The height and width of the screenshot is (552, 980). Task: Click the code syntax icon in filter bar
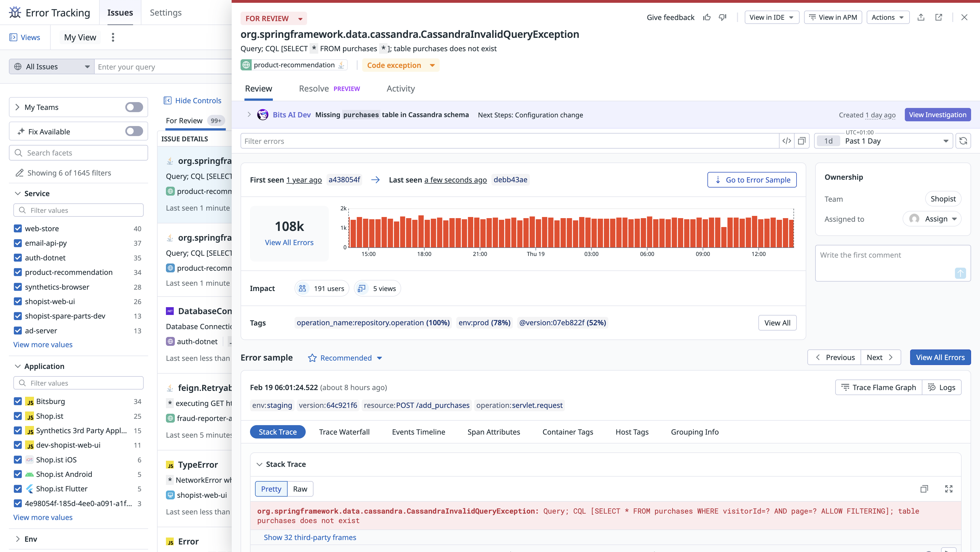(786, 141)
